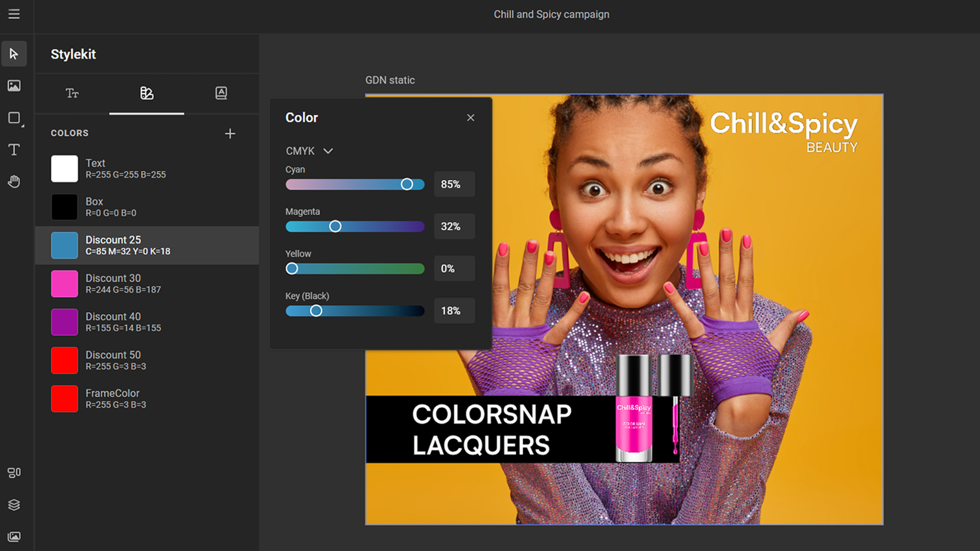980x551 pixels.
Task: Select the COLORSNAP LACQUERS headline on canvas
Action: (x=492, y=430)
